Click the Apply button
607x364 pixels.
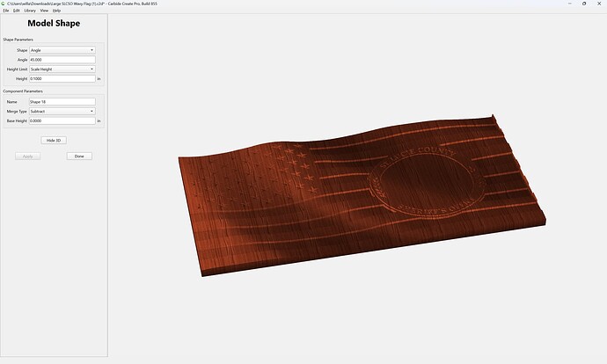(28, 157)
